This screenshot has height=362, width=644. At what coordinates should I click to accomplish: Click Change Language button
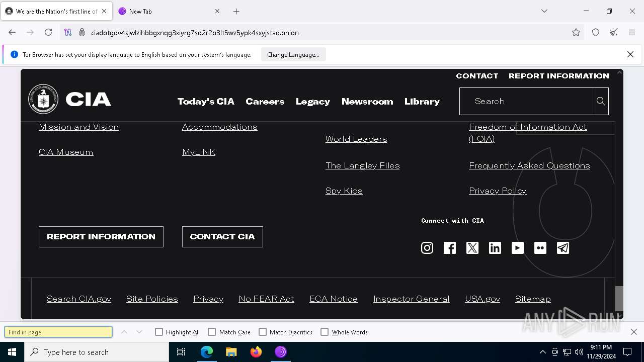(x=293, y=54)
